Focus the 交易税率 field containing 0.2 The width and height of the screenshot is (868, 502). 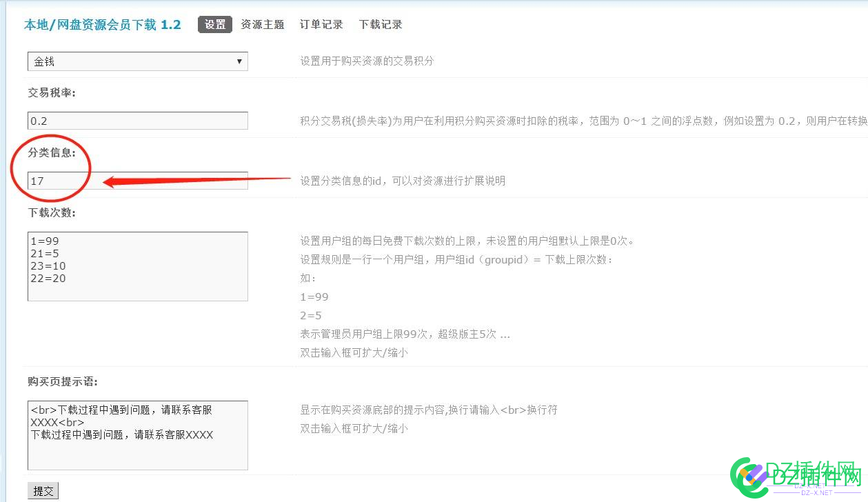(138, 121)
